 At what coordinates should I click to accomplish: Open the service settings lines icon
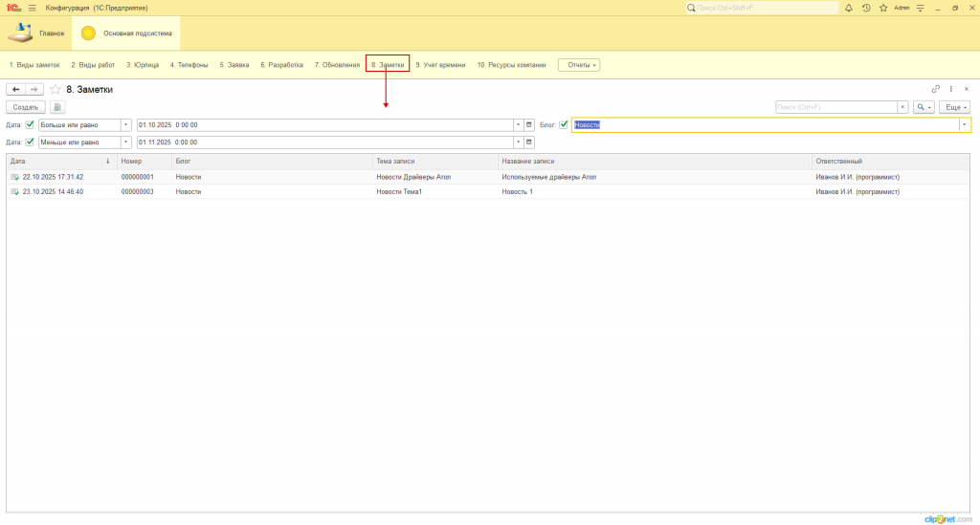click(920, 8)
